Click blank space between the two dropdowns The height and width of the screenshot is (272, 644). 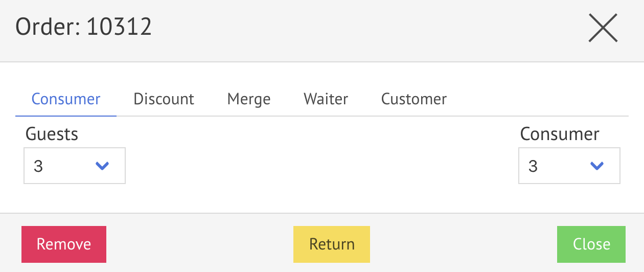(x=322, y=164)
